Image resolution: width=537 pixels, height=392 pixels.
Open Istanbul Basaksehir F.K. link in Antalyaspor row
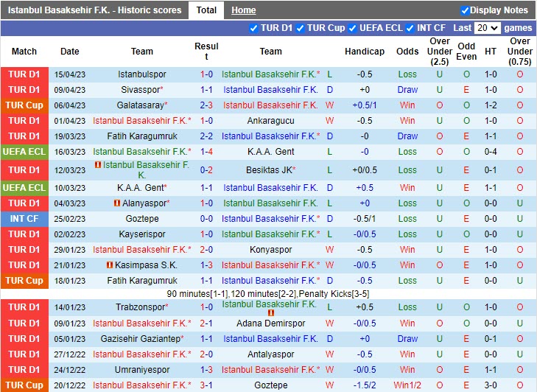[x=141, y=354]
